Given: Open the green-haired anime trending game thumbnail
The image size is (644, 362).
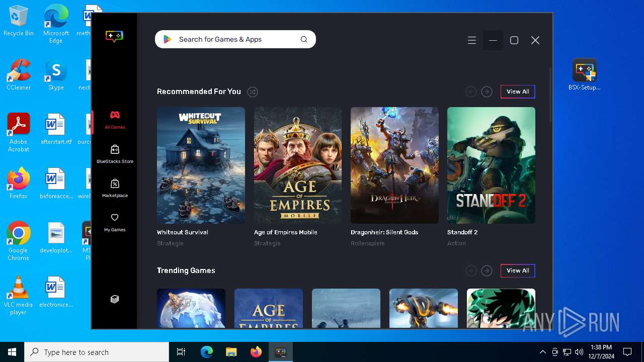Looking at the screenshot, I should point(501,308).
